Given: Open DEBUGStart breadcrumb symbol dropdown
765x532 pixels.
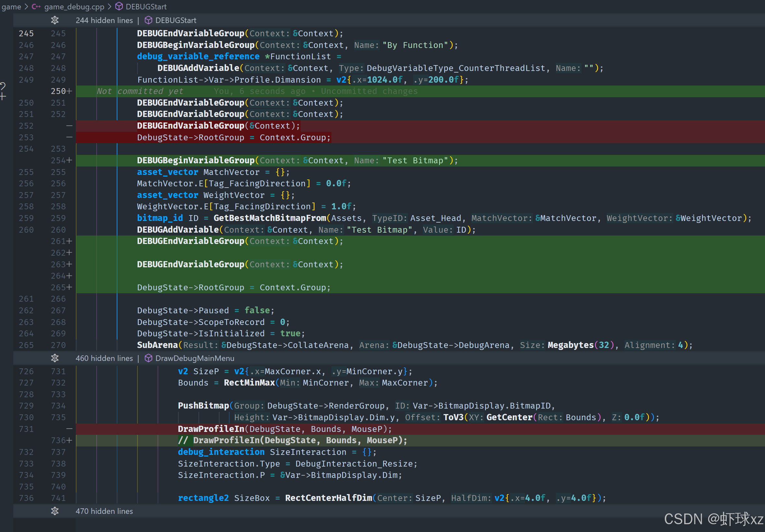Looking at the screenshot, I should pos(146,7).
